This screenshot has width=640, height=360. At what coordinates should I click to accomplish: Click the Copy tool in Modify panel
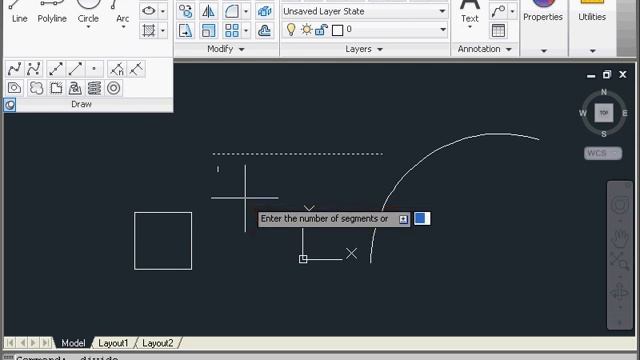186,11
